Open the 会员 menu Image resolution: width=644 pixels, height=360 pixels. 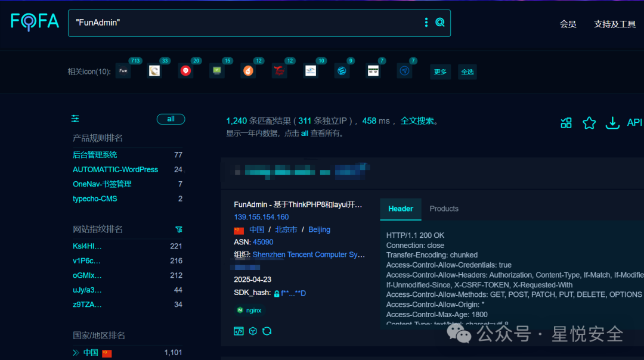tap(568, 24)
